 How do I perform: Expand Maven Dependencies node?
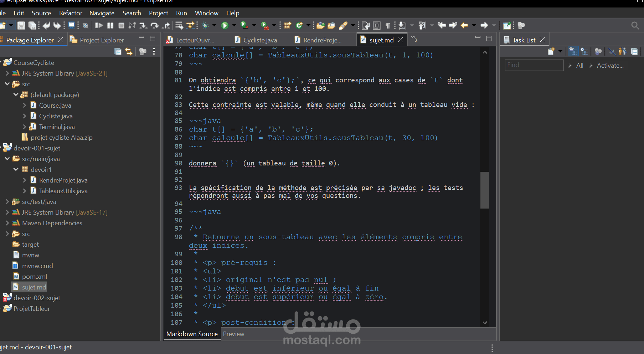click(7, 223)
